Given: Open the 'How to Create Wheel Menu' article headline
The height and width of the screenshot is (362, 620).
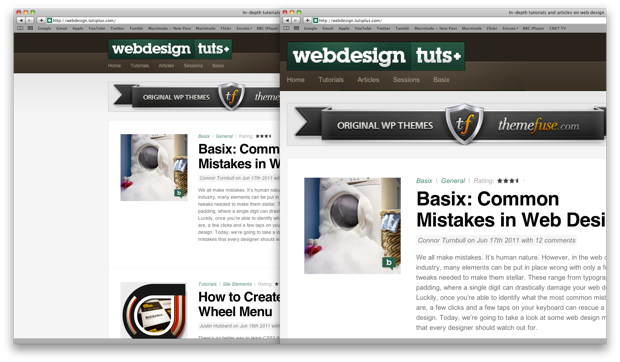Looking at the screenshot, I should (x=239, y=304).
